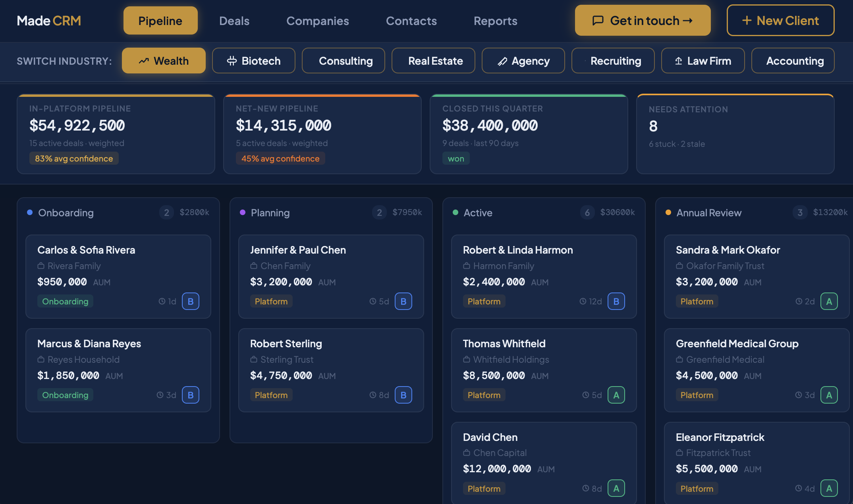Open the Closed This Quarter card

529,134
